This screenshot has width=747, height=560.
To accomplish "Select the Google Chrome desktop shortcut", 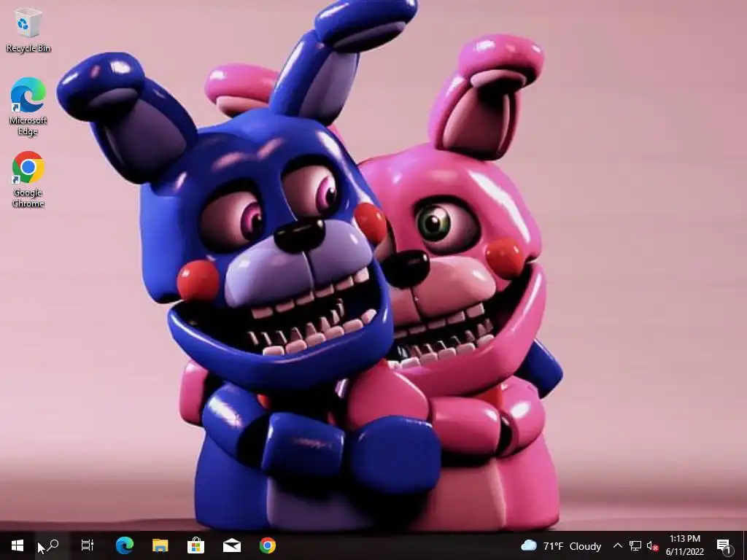I will (x=28, y=179).
